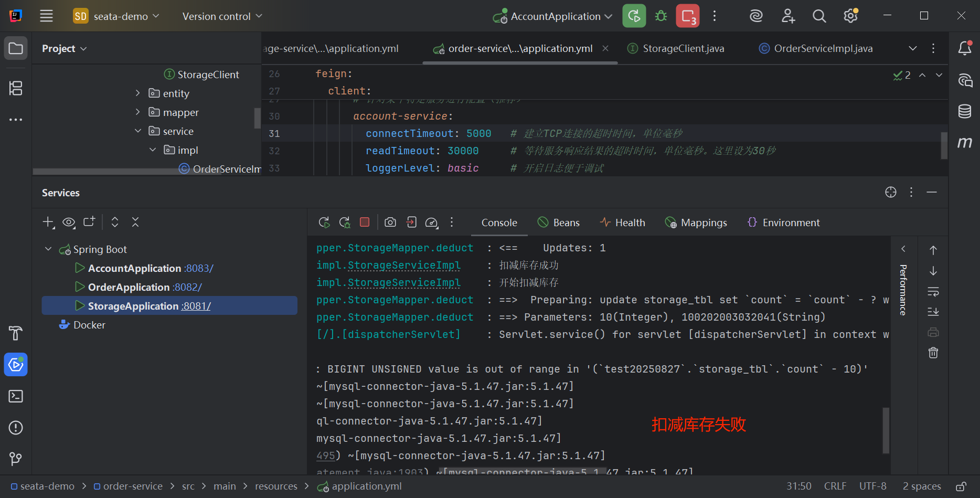The width and height of the screenshot is (980, 498).
Task: Open More Actions in main toolbar
Action: pyautogui.click(x=715, y=16)
